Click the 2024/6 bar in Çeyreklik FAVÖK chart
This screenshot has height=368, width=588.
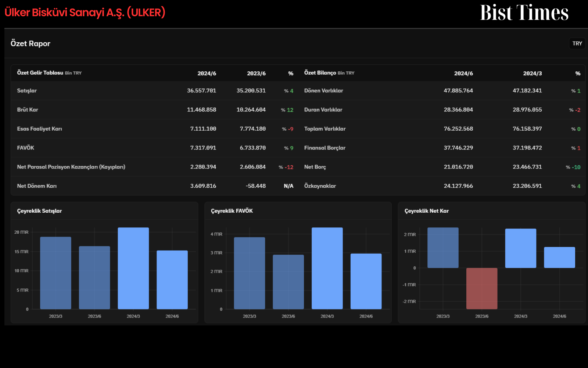366,281
